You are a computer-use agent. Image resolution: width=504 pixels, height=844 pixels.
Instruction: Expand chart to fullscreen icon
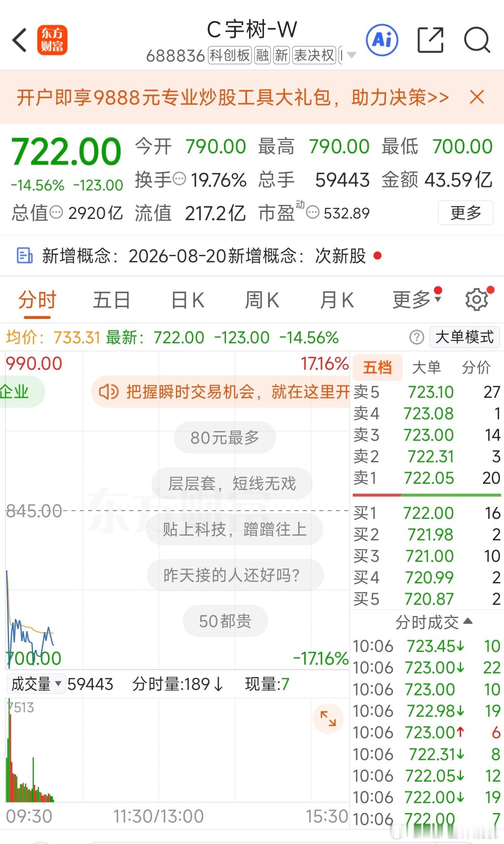click(328, 718)
